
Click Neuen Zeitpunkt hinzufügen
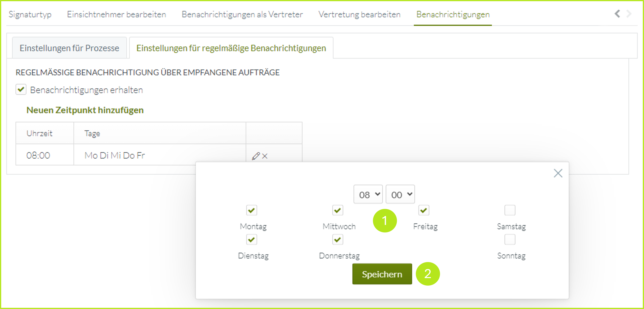point(85,110)
